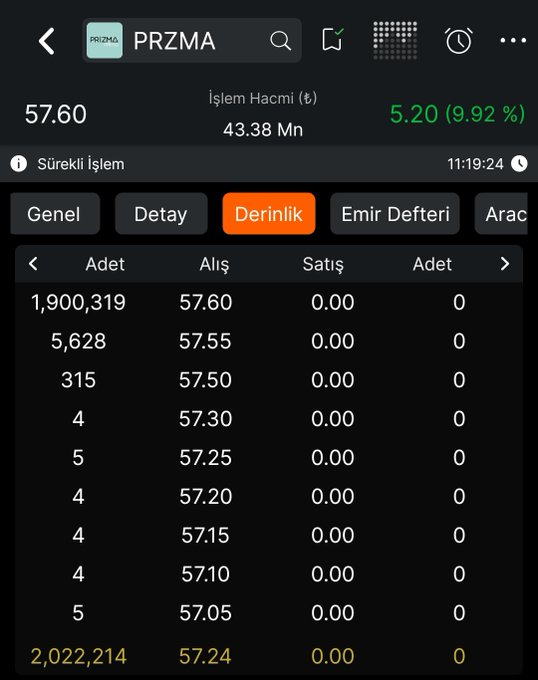Tap the info icon next to Sürekli İşlem
This screenshot has height=680, width=538.
pos(19,164)
